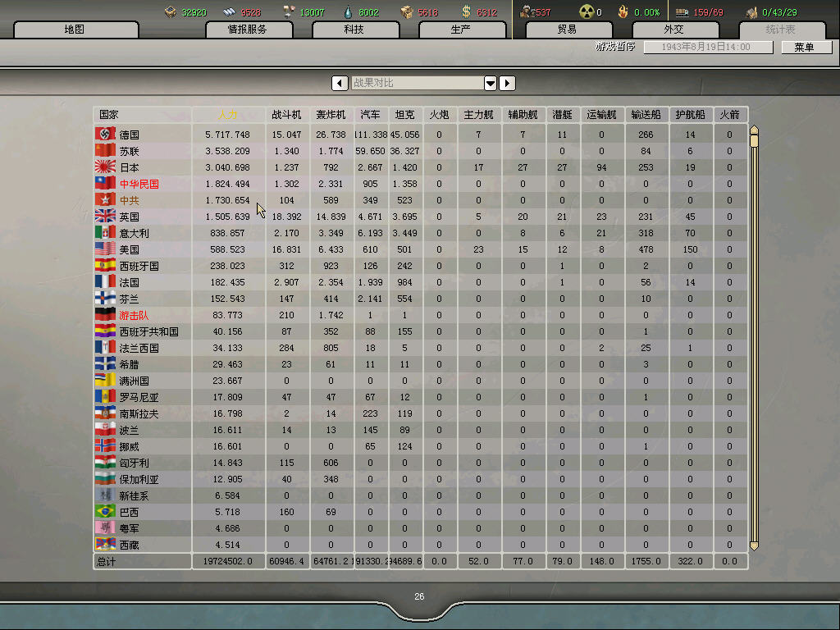Sort table by 潜艇 column header
Screen dimensions: 840x630
point(563,115)
